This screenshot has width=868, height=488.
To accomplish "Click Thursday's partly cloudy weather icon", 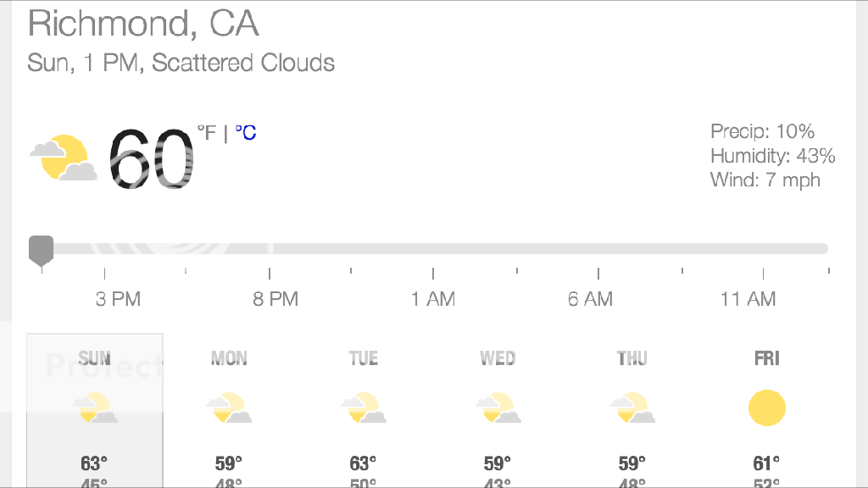I will pos(632,408).
